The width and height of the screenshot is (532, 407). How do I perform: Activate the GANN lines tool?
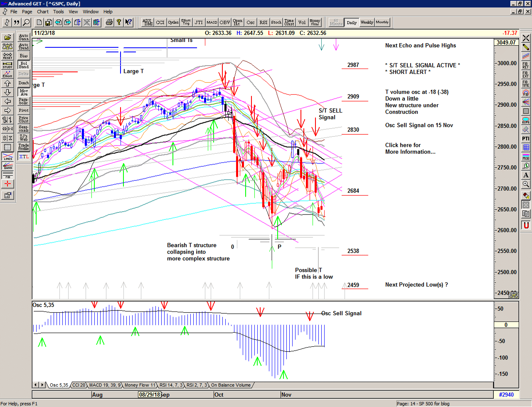(x=7, y=166)
